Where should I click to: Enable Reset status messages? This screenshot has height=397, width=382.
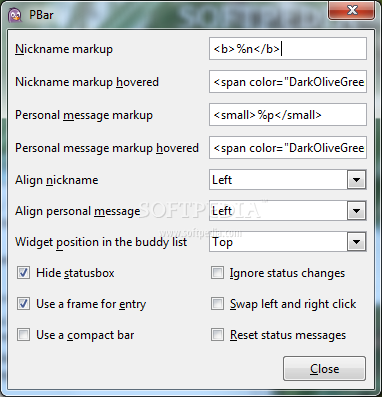(217, 335)
